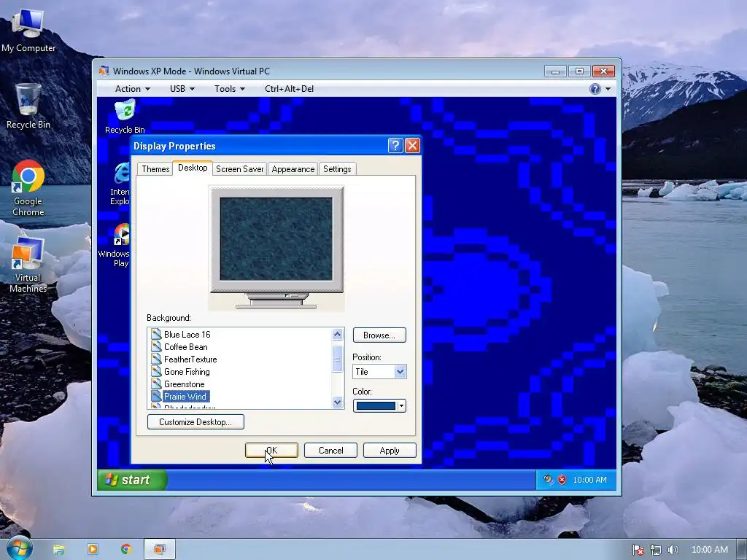
Task: Launch Google Chrome desktop shortcut
Action: pos(28,188)
